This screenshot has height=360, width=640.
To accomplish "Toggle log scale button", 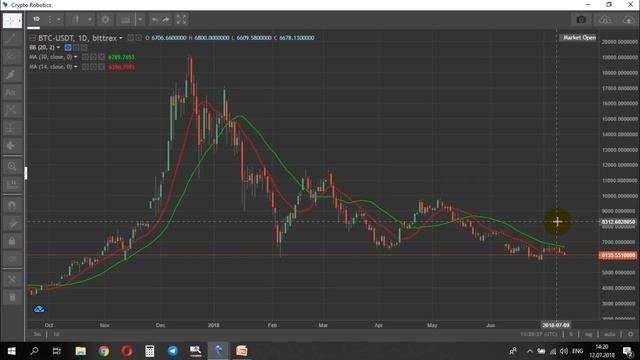I will point(588,334).
